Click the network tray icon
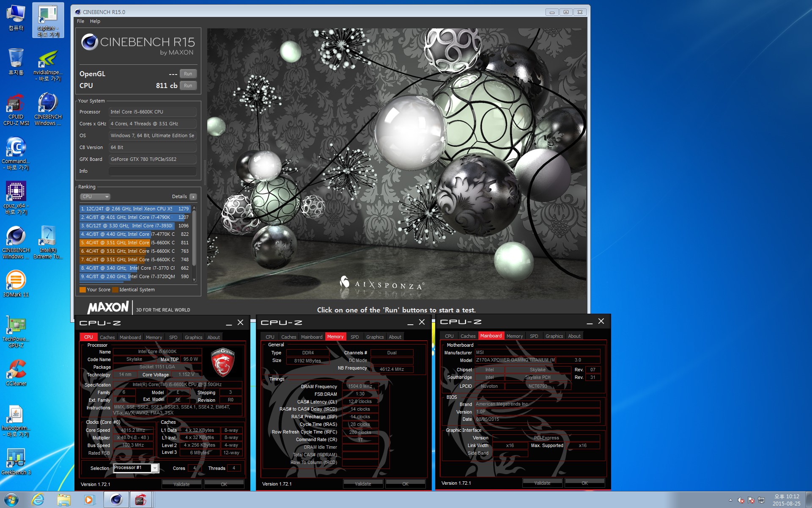Viewport: 812px width, 508px height. [x=761, y=500]
